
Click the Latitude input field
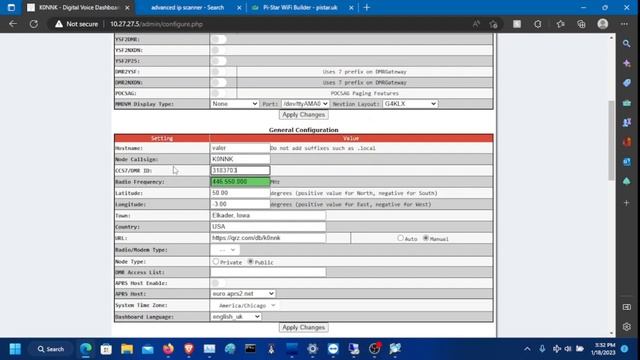tap(240, 193)
